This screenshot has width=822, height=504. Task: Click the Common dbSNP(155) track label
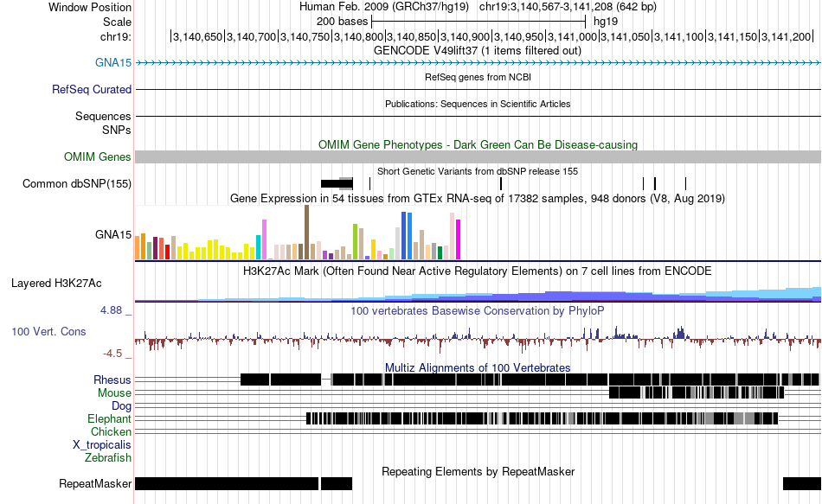(x=77, y=184)
